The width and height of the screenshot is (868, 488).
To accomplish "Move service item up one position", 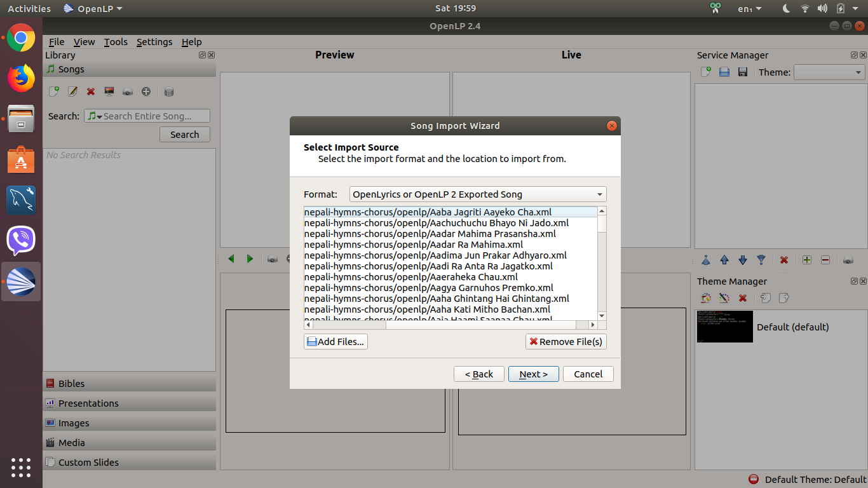I will pyautogui.click(x=724, y=260).
